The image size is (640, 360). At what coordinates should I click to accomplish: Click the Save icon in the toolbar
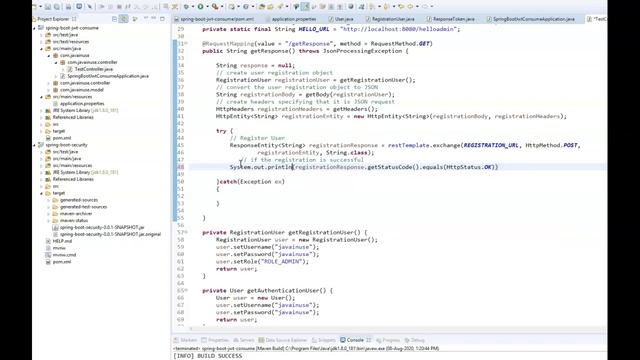[48, 7]
